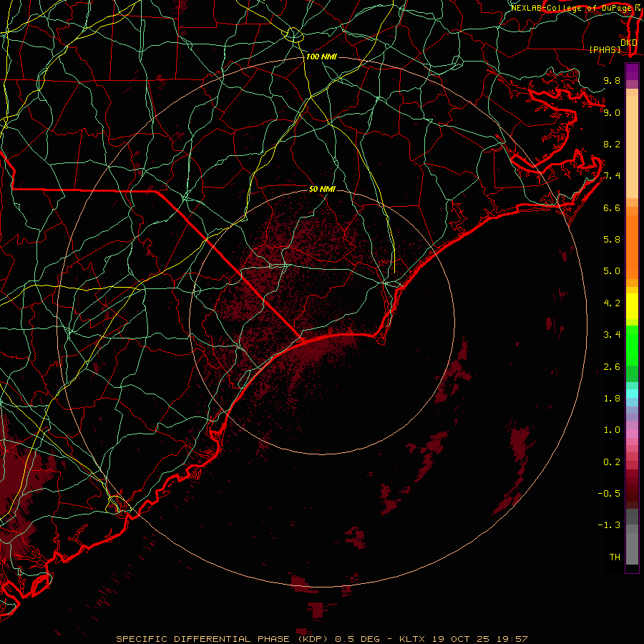The image size is (644, 644).
Task: Select the [PHAS] units label
Action: pyautogui.click(x=605, y=49)
